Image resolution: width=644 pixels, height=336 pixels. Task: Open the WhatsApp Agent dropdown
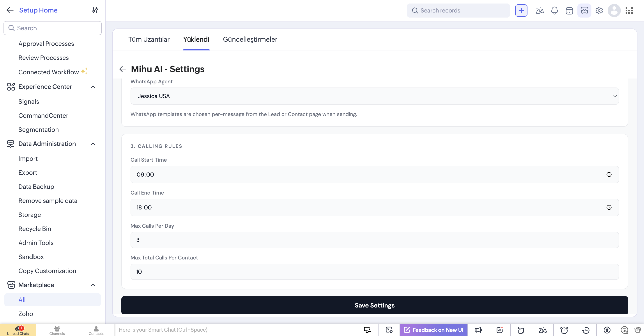coord(375,96)
